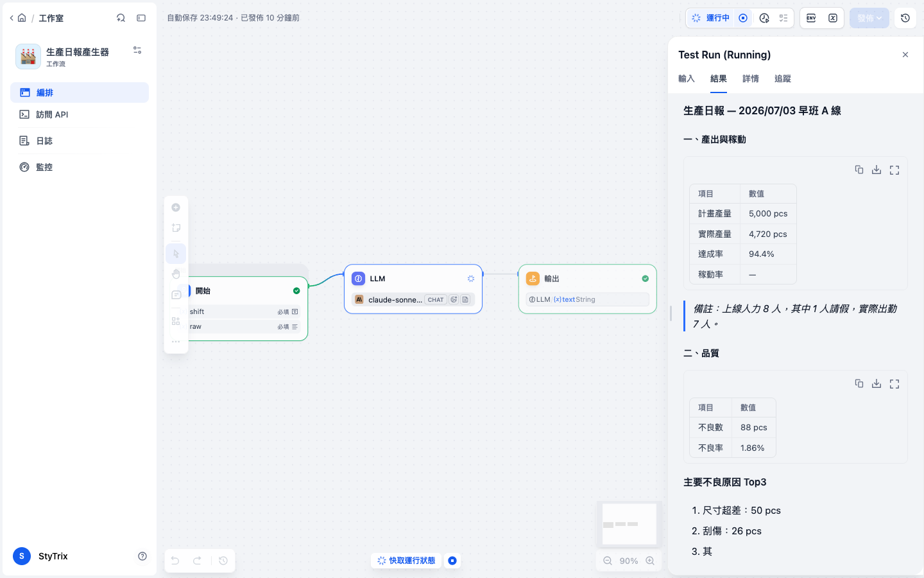
Task: Click the shift variable row
Action: [x=244, y=311]
